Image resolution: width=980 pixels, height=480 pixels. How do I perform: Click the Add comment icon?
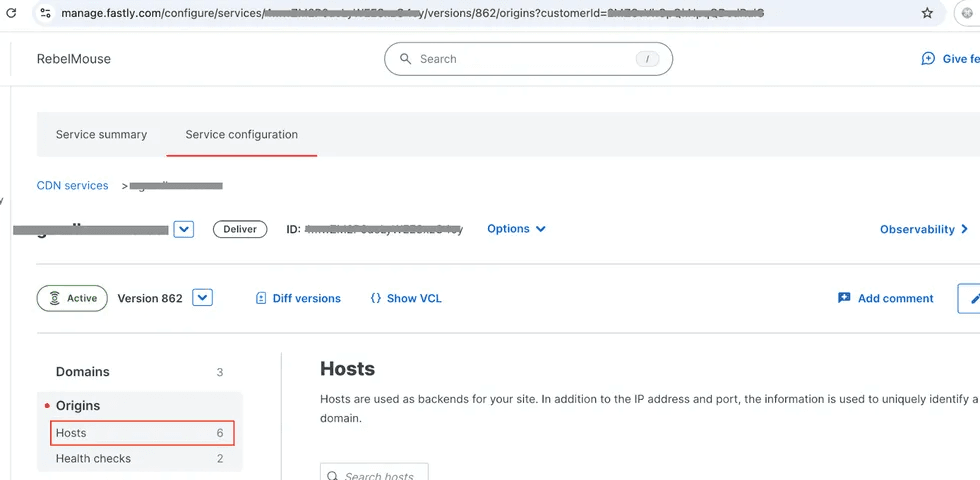pyautogui.click(x=844, y=298)
